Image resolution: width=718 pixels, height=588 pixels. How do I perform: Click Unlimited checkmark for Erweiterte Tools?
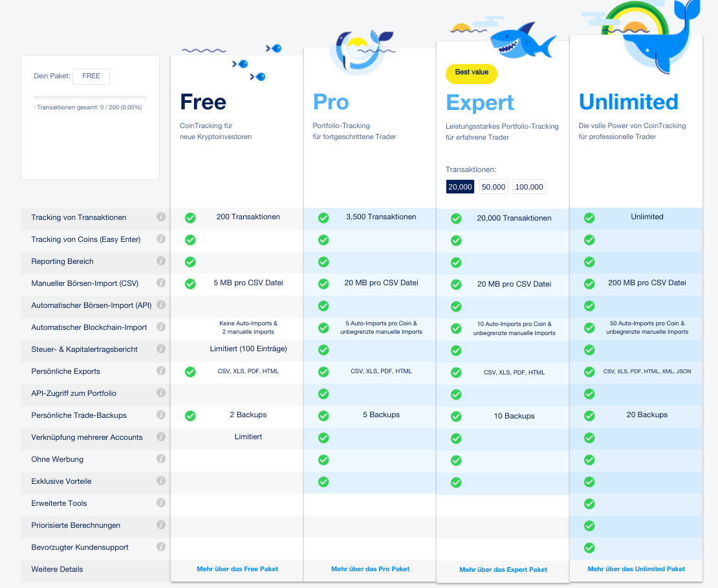pyautogui.click(x=589, y=504)
